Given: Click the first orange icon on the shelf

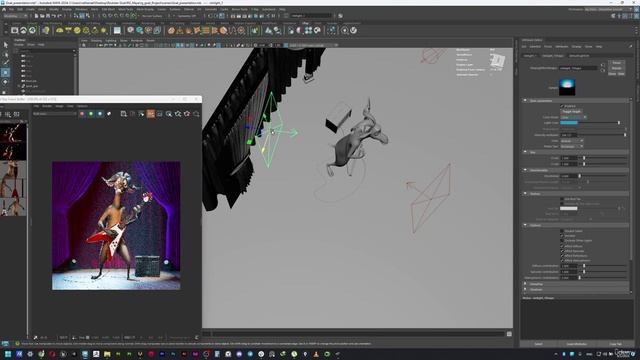Looking at the screenshot, I should click(x=171, y=30).
